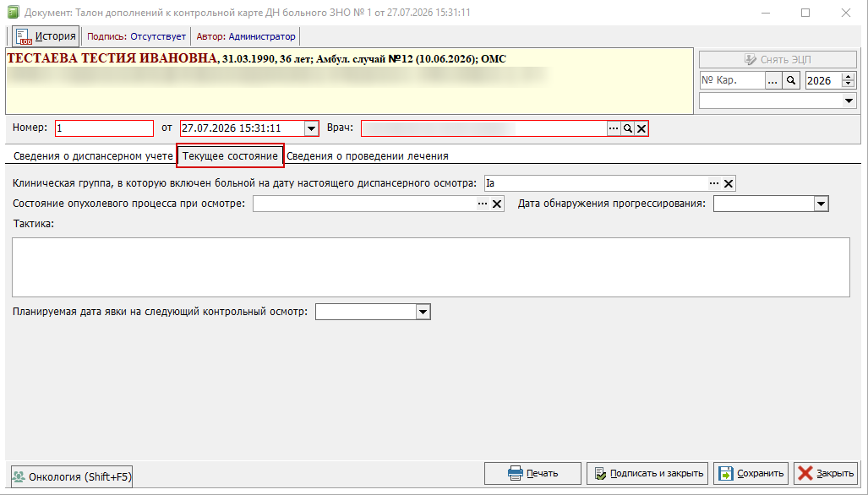868x495 pixels.
Task: Click the planned next visit date field
Action: coord(366,312)
